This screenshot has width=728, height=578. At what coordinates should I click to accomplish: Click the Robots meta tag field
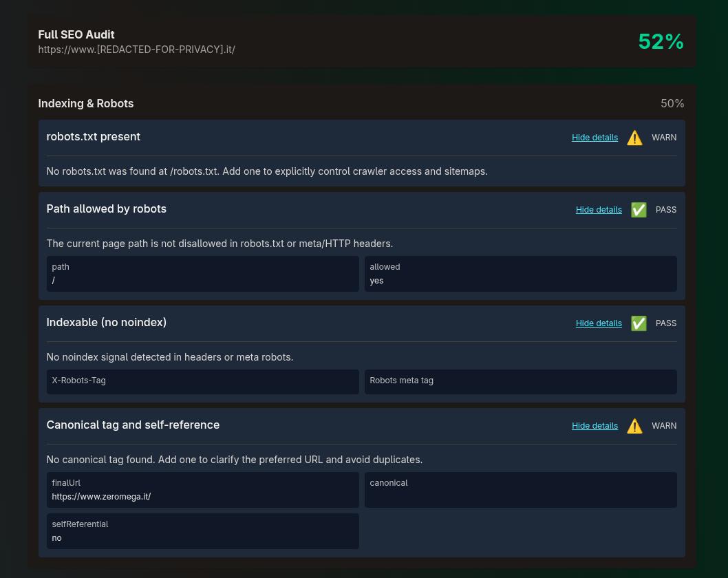(520, 382)
